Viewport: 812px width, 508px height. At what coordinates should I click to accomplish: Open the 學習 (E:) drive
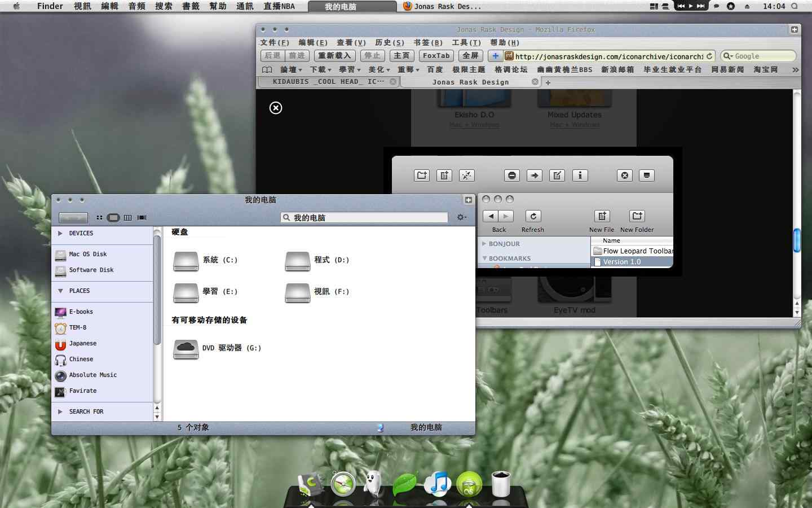coord(205,292)
